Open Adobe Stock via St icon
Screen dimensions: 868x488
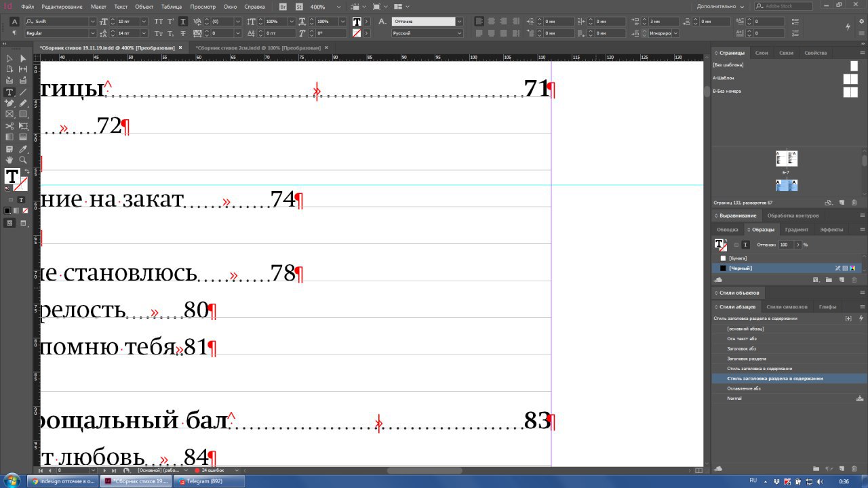[298, 6]
